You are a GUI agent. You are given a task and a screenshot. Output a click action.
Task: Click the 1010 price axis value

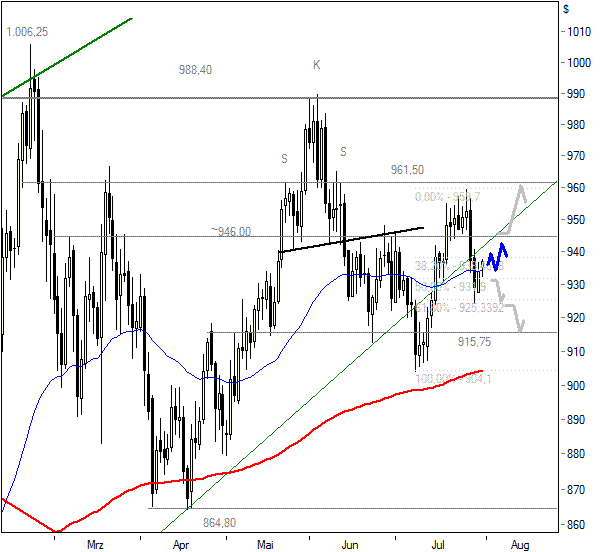[579, 32]
